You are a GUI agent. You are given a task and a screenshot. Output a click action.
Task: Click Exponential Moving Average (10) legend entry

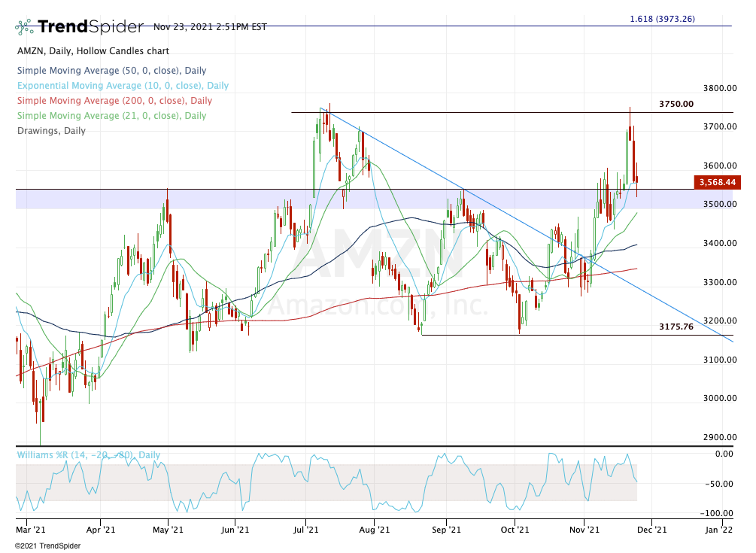tap(123, 85)
